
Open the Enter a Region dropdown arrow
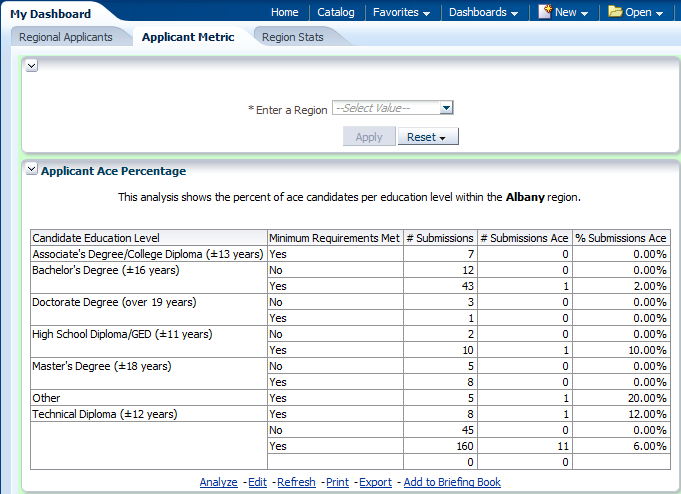click(x=446, y=108)
